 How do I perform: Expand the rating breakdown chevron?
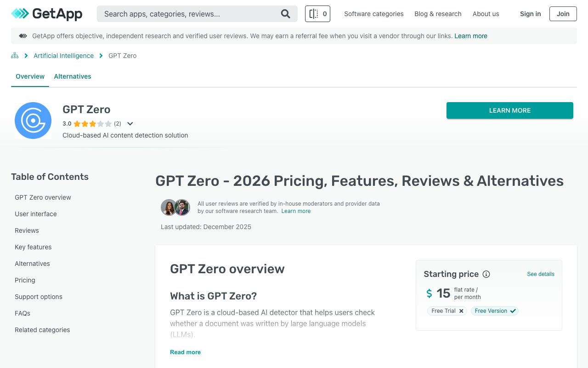click(x=130, y=124)
